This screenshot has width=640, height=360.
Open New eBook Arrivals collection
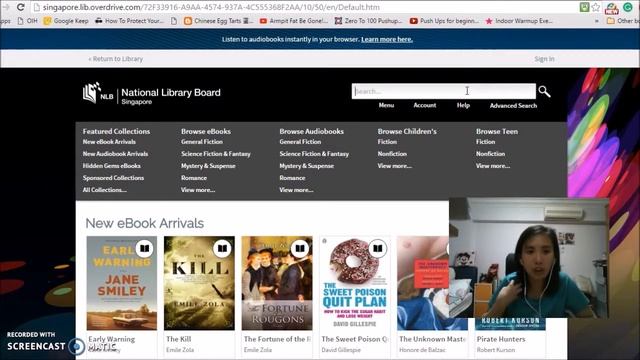[109, 142]
